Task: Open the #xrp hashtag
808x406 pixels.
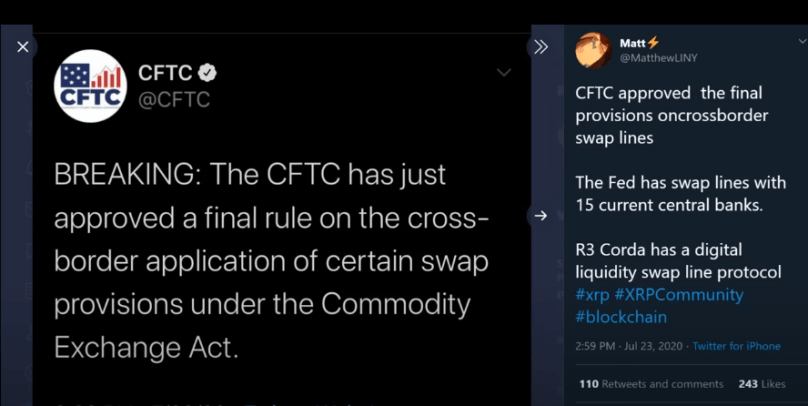Action: pos(594,295)
